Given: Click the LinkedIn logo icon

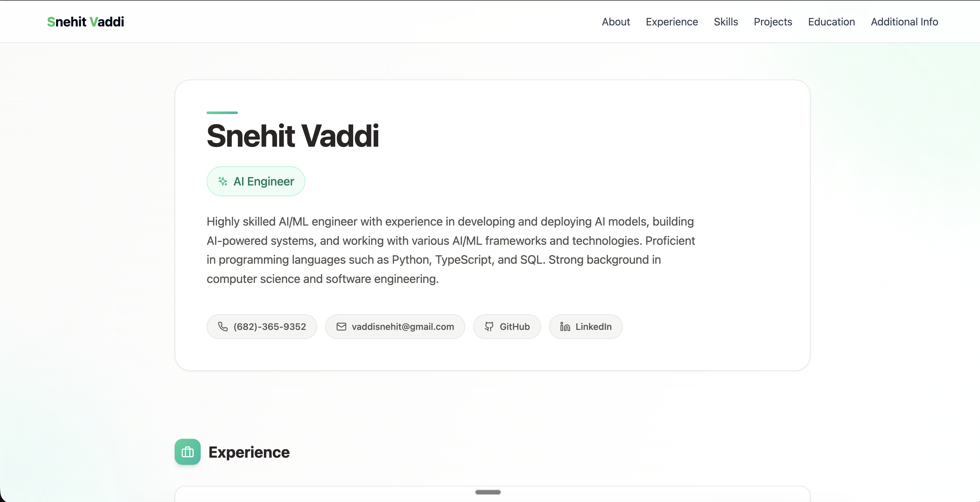Looking at the screenshot, I should 565,327.
